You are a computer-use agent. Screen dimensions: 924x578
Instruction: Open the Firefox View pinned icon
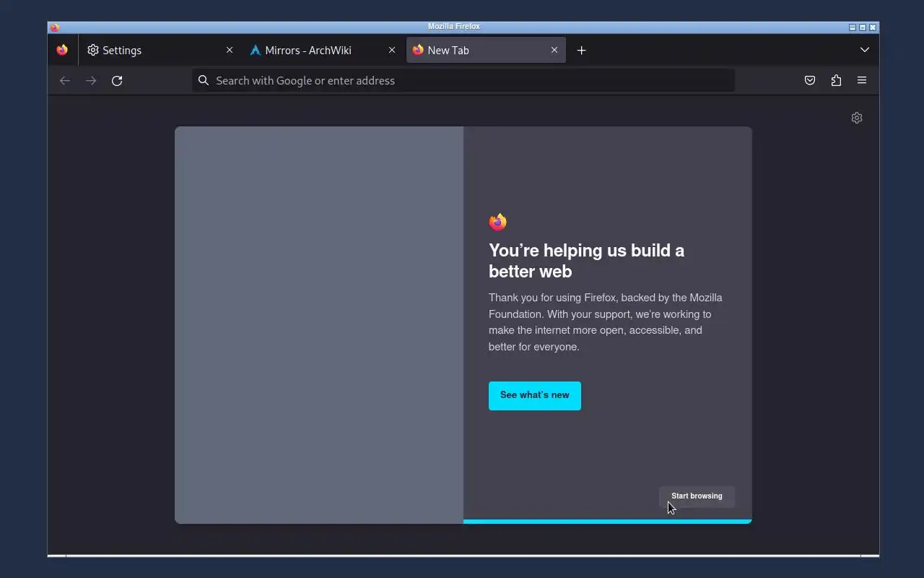coord(62,50)
